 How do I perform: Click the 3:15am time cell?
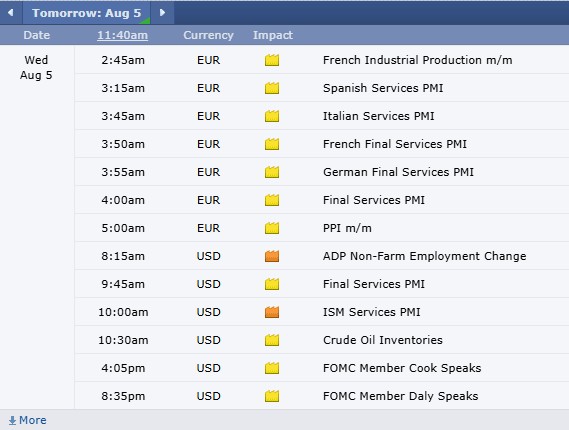click(123, 88)
